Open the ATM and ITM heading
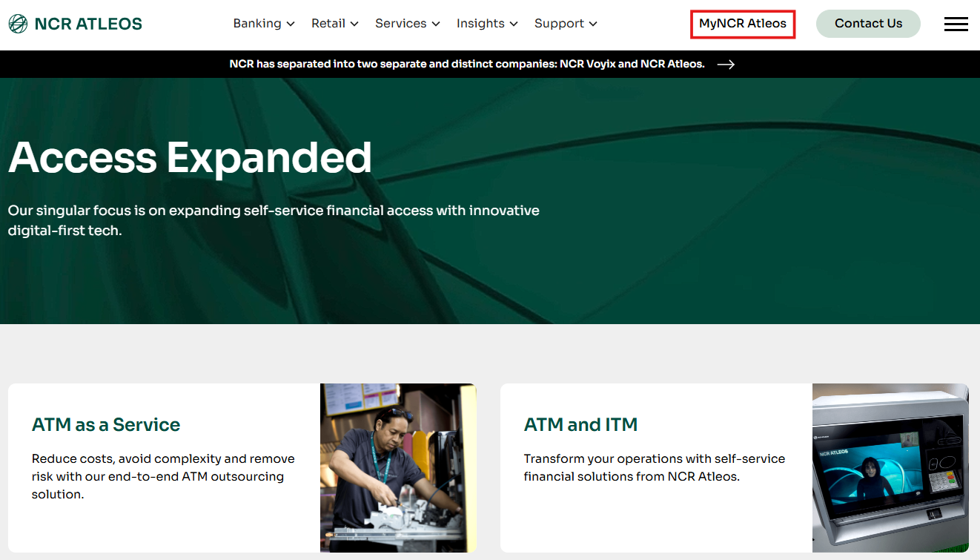The height and width of the screenshot is (560, 980). pos(580,425)
